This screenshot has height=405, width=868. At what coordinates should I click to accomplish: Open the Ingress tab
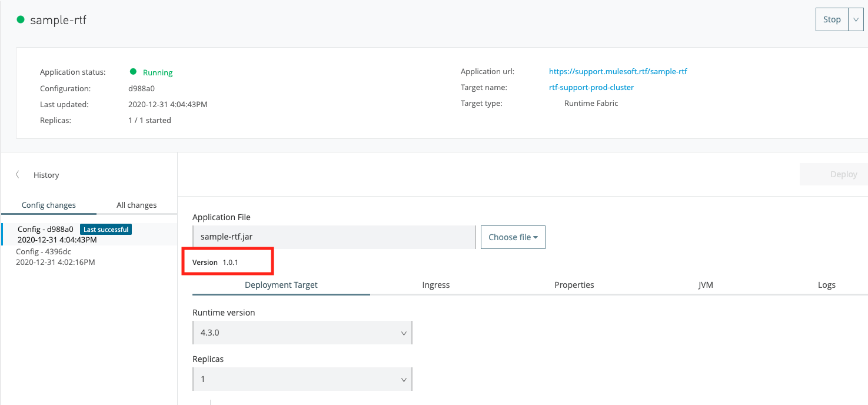point(435,285)
